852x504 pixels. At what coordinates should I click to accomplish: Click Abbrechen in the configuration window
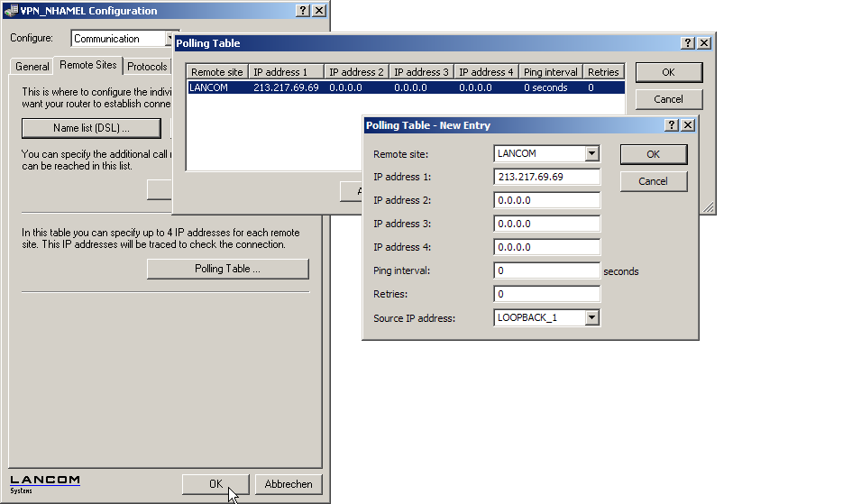pyautogui.click(x=289, y=484)
